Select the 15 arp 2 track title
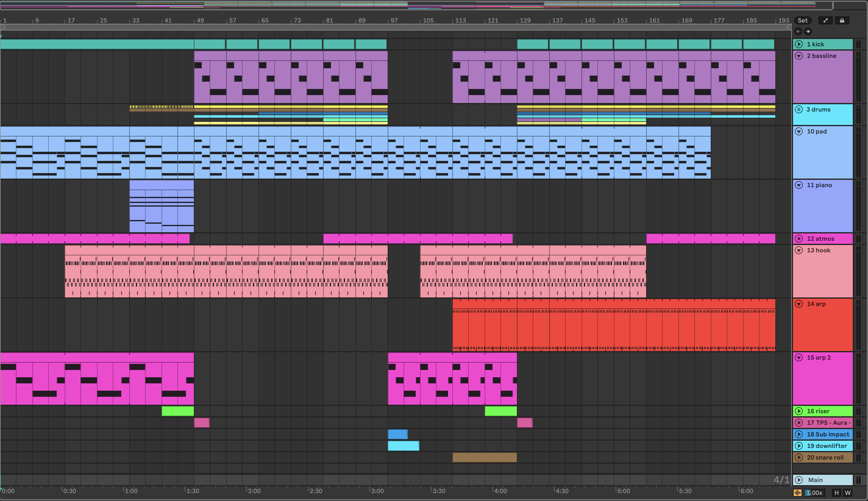This screenshot has height=501, width=868. click(819, 357)
